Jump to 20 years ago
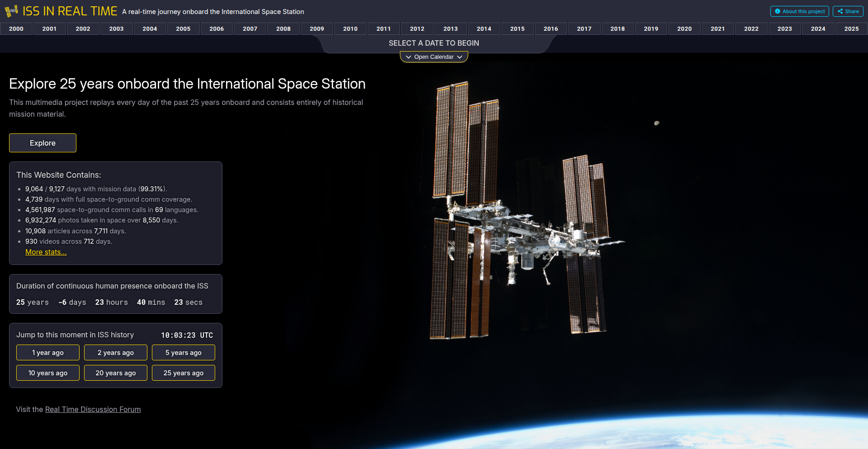 [116, 373]
